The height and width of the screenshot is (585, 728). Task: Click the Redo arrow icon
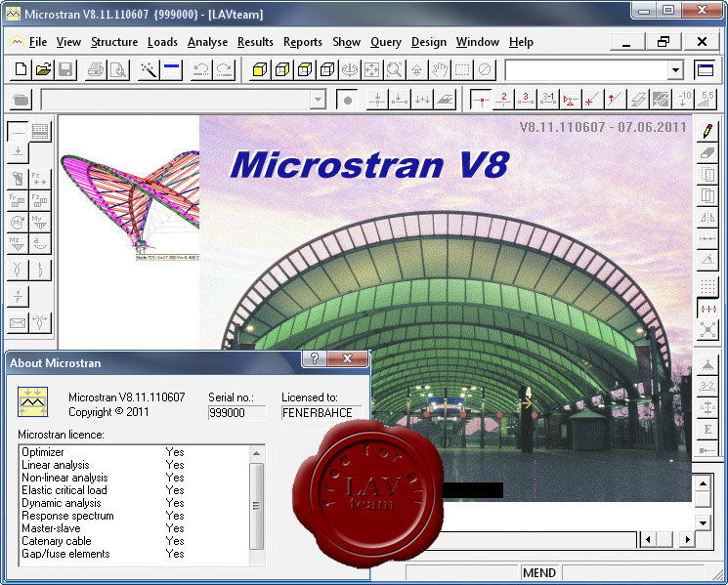224,70
